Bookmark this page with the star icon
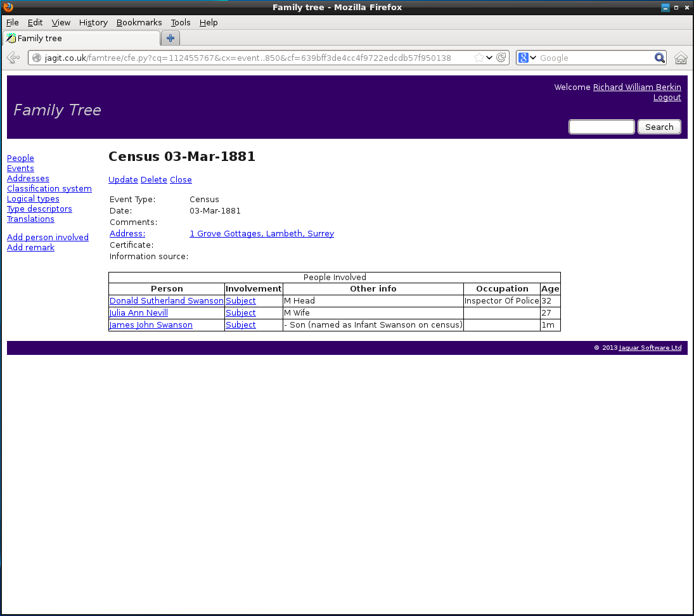Viewport: 694px width, 616px height. tap(479, 58)
